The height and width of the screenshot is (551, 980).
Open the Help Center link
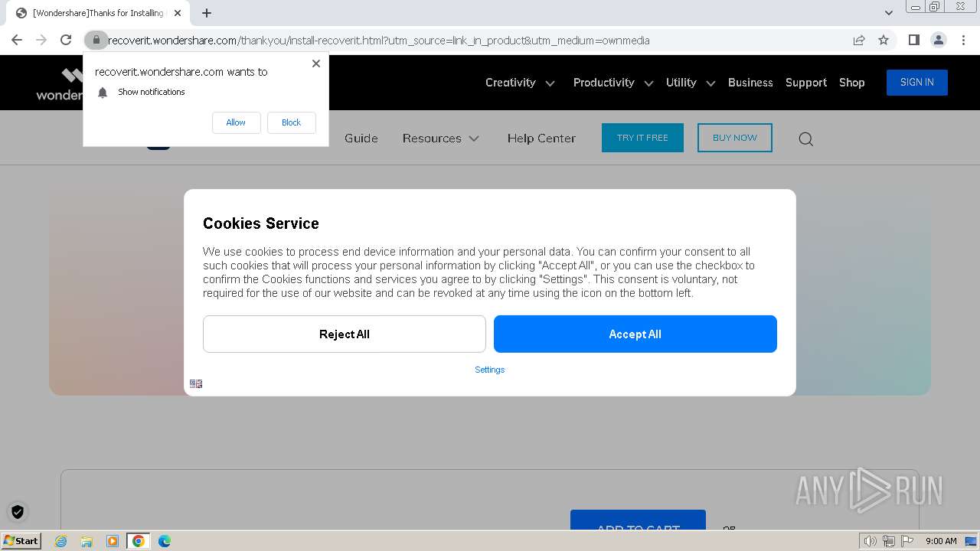point(541,139)
